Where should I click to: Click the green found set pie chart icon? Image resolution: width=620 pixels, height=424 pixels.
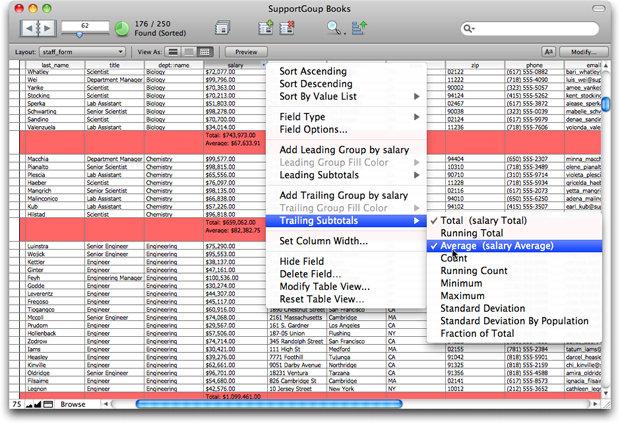[122, 29]
